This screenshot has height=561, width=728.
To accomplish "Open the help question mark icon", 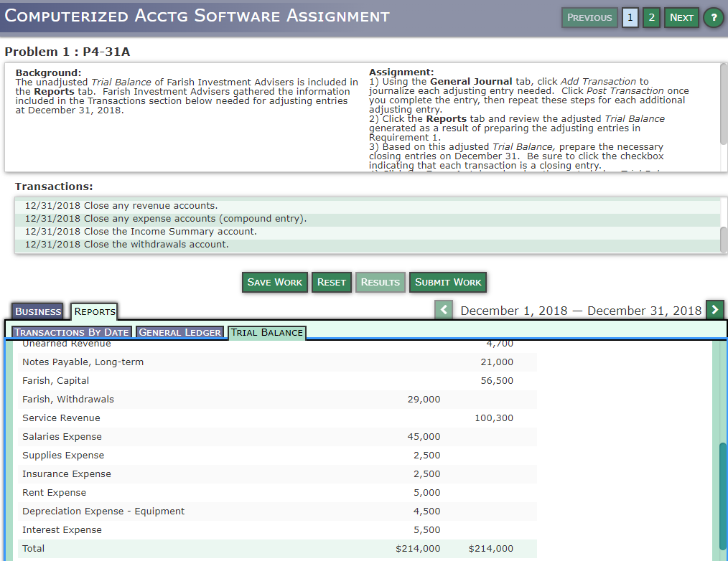I will pos(714,18).
